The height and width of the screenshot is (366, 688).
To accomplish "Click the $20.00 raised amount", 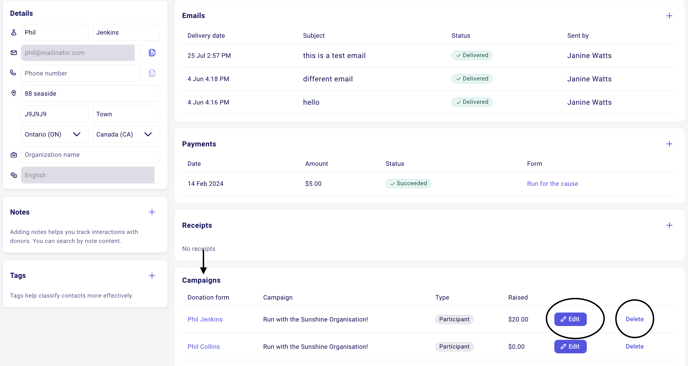I will 518,319.
